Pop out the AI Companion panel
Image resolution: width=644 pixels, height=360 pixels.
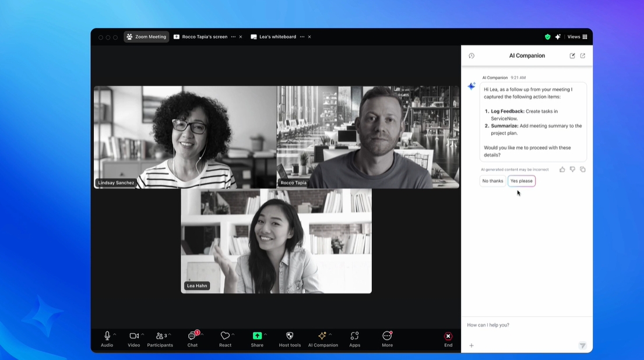click(583, 56)
